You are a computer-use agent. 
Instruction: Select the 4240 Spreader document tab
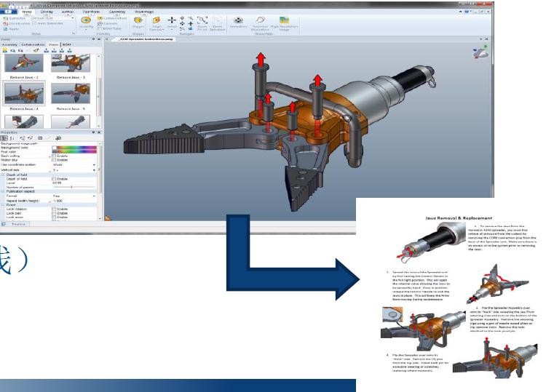point(146,39)
